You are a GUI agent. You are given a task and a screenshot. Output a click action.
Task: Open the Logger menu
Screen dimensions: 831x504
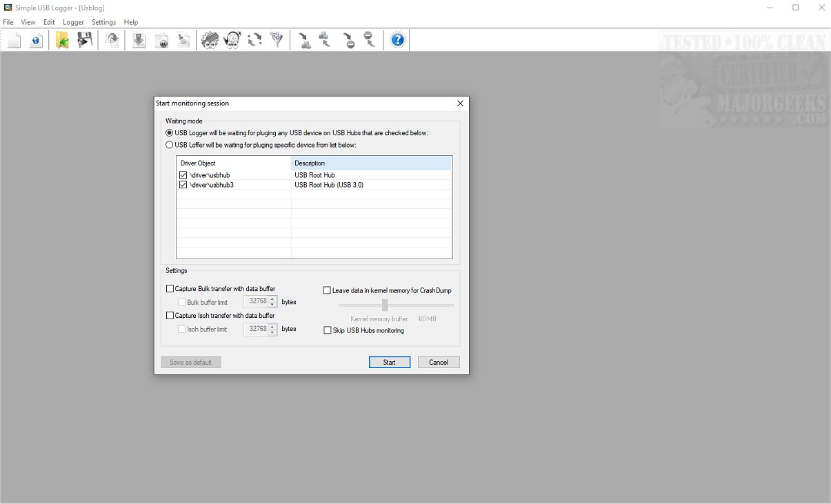pyautogui.click(x=73, y=22)
